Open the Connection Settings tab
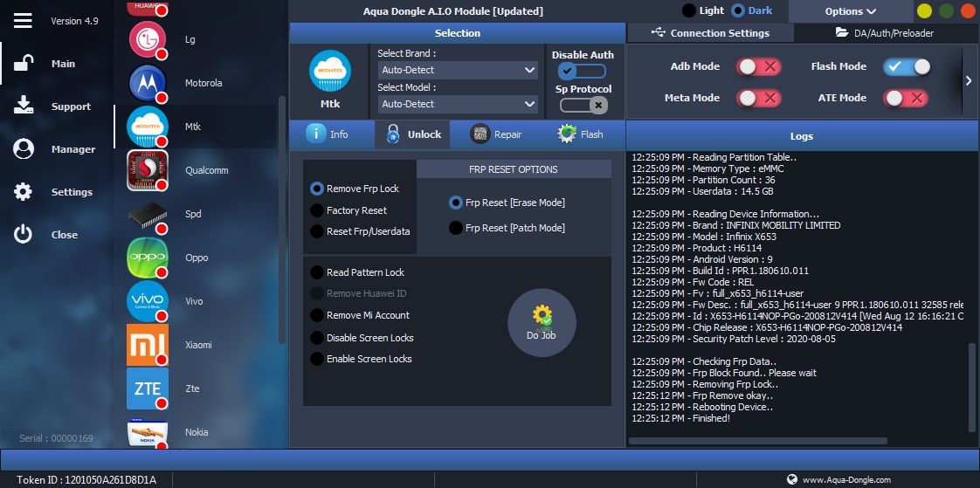Viewport: 980px width, 488px height. pos(710,33)
